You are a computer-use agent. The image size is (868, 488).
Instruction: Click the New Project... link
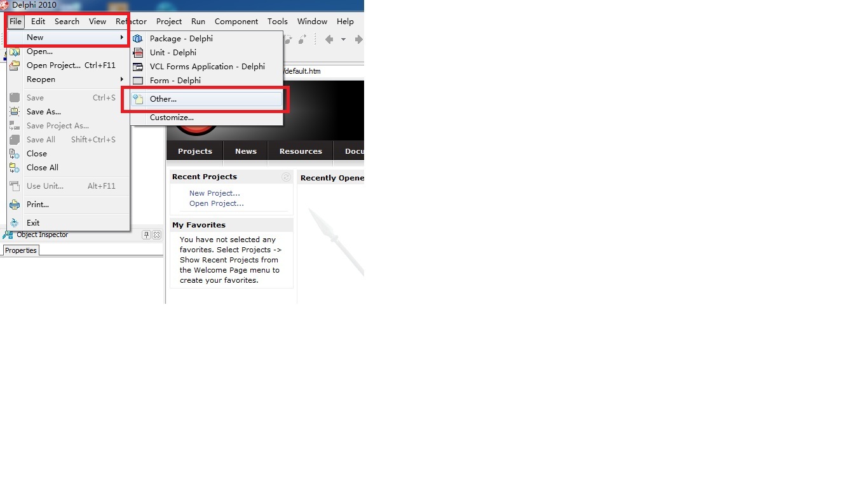tap(215, 193)
